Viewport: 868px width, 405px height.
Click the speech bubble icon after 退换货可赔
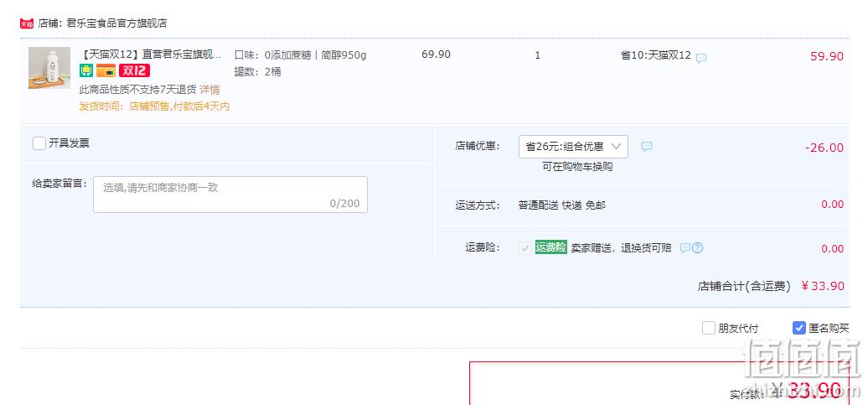click(x=685, y=247)
